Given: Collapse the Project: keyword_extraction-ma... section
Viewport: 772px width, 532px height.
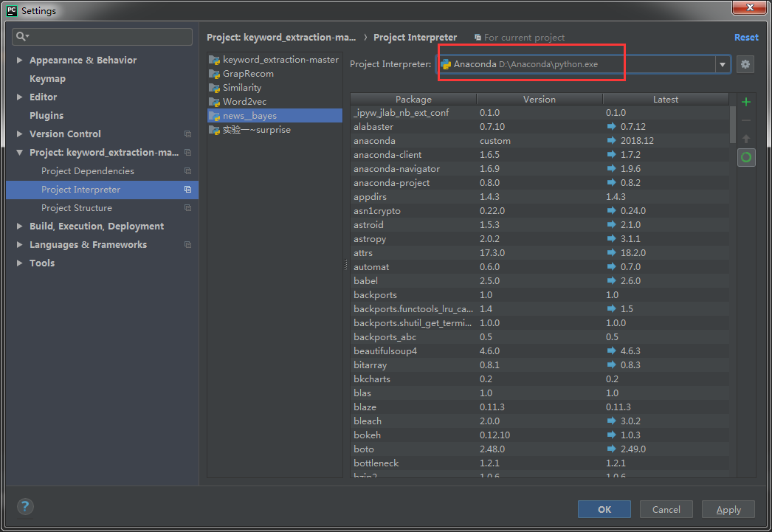Looking at the screenshot, I should point(20,153).
